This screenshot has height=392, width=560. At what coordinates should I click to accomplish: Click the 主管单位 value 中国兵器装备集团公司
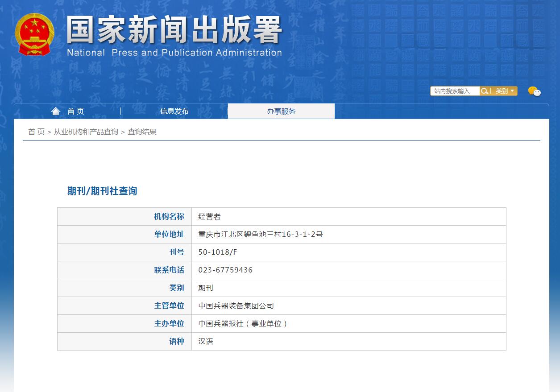[237, 305]
